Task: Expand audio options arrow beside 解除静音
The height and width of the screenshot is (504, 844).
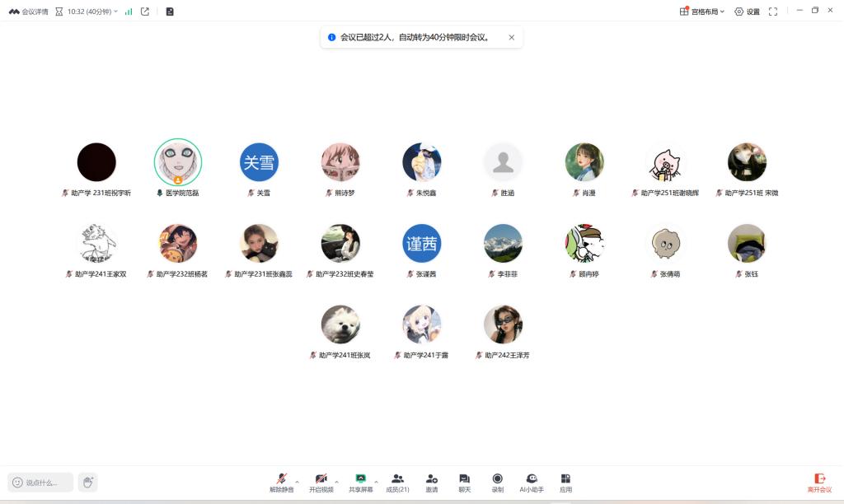Action: point(297,482)
